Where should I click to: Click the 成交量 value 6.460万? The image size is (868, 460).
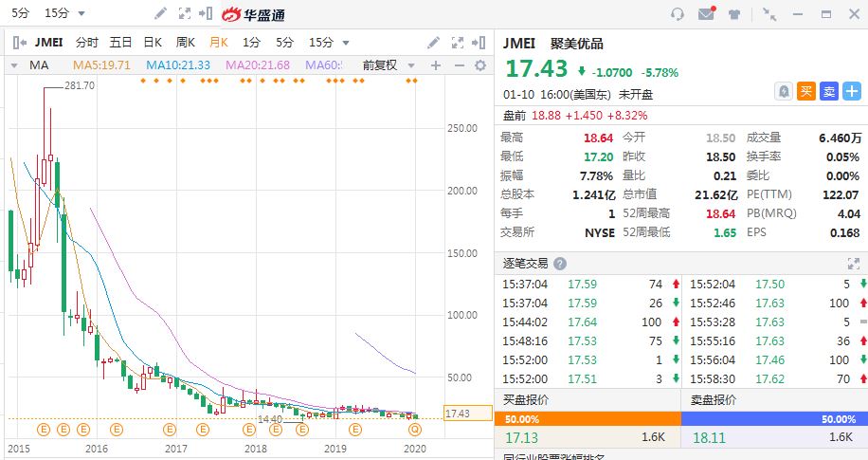(x=841, y=138)
